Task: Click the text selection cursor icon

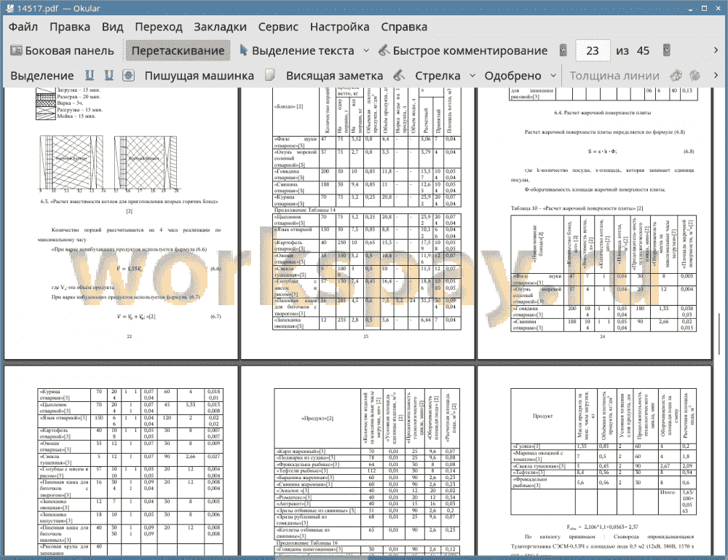Action: coord(244,51)
